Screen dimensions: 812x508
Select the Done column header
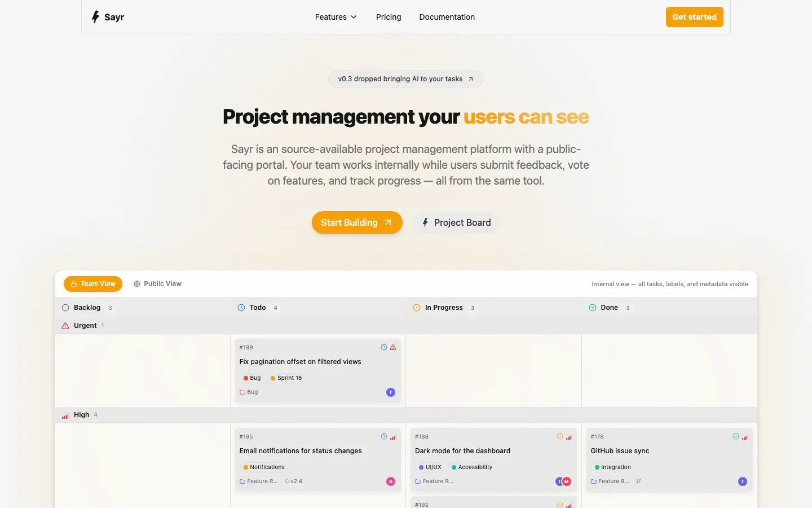click(x=669, y=308)
